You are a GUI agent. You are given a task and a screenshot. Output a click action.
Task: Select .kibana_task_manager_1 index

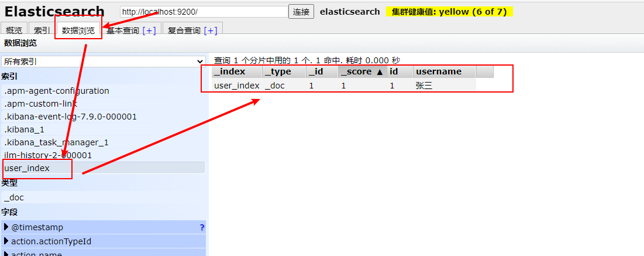click(x=103, y=142)
